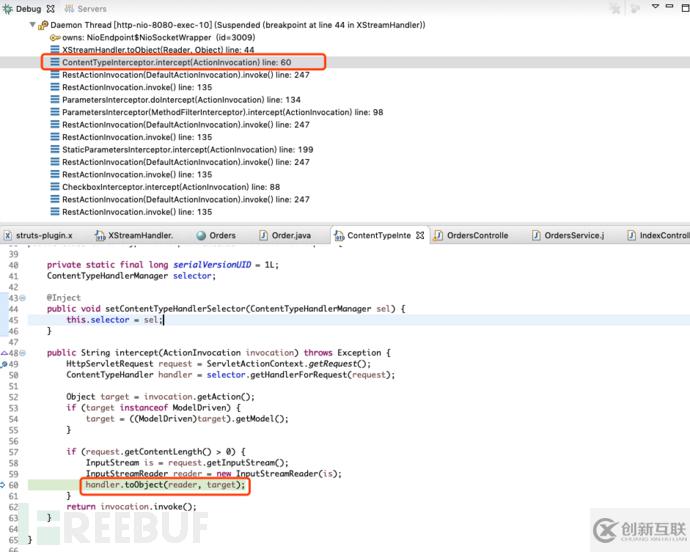Close the ContentTypeInte editor tab
This screenshot has height=552, width=690.
coord(420,236)
